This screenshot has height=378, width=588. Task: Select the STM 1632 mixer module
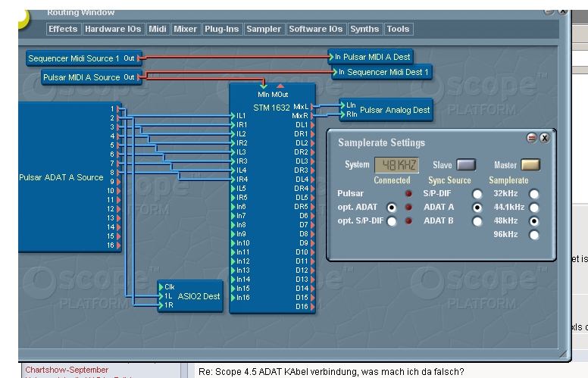(272, 198)
